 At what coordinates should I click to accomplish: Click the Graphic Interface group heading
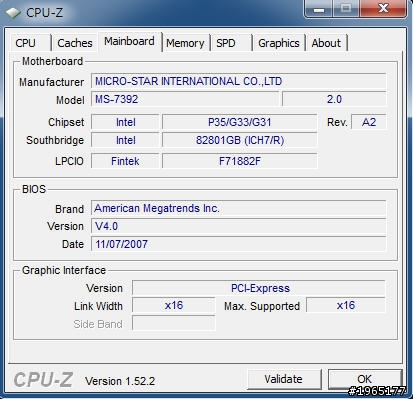(64, 270)
